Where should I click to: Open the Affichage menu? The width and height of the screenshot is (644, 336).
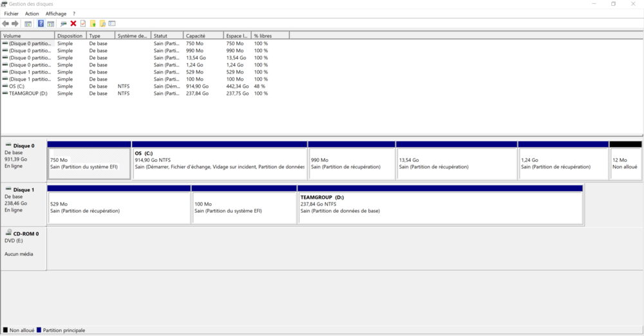coord(55,14)
